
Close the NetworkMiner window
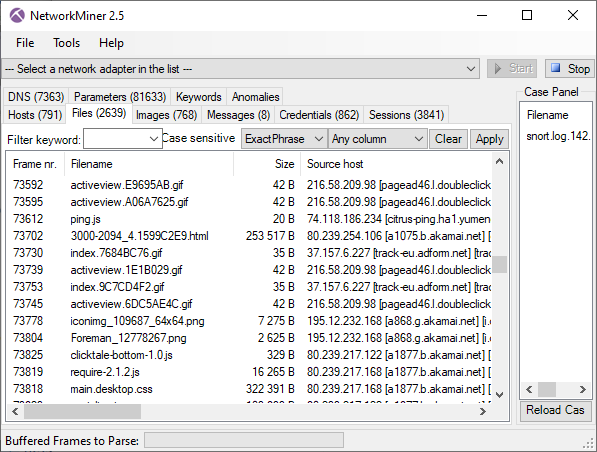(573, 16)
